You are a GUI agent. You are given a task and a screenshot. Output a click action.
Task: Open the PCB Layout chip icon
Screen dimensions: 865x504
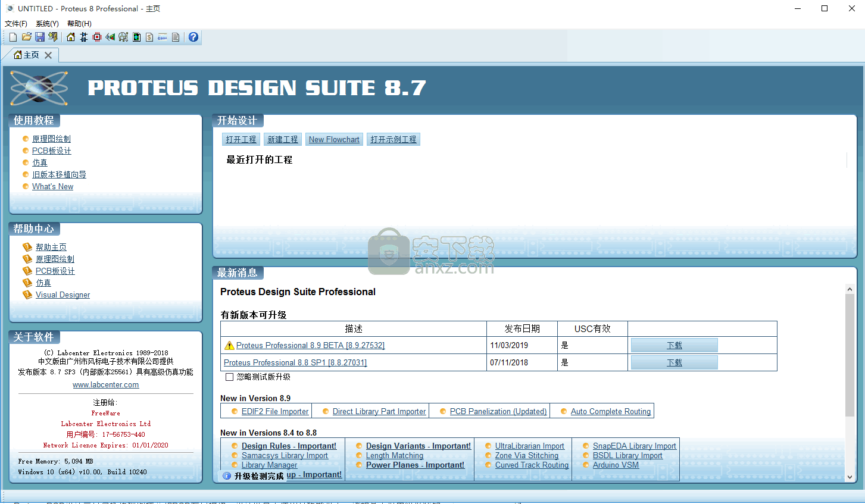click(x=97, y=37)
